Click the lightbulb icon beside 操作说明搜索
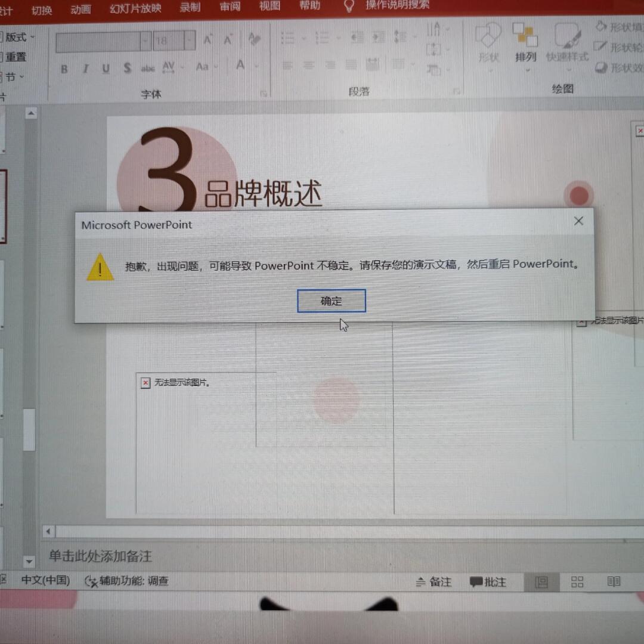The width and height of the screenshot is (644, 644). coord(349,5)
